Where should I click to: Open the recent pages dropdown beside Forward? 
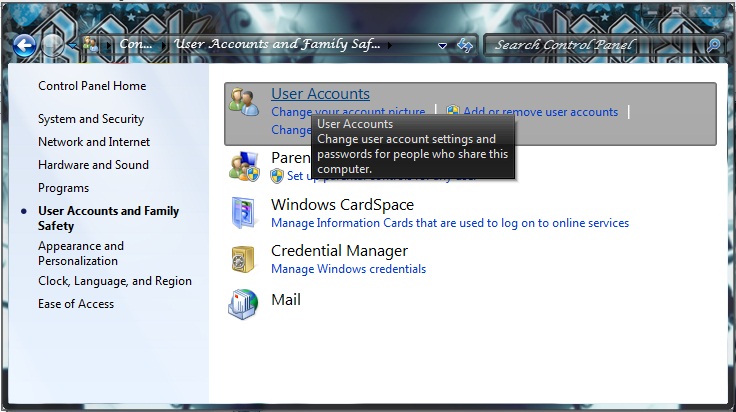pyautogui.click(x=73, y=46)
